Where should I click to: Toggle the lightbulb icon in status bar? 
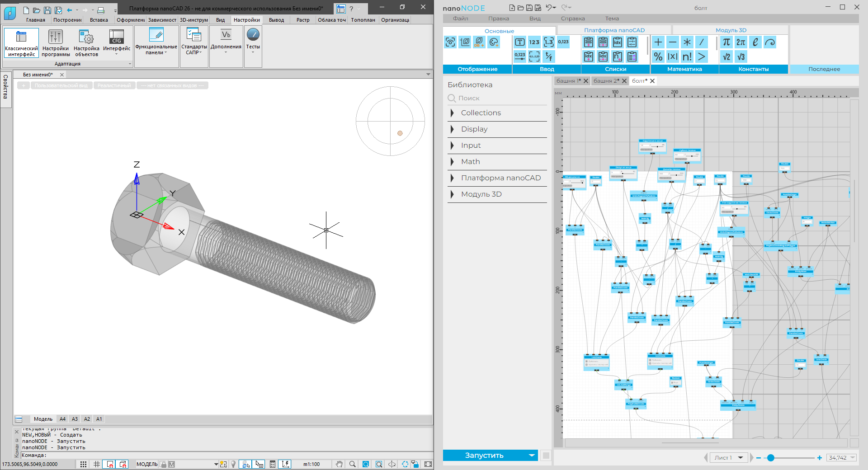pyautogui.click(x=233, y=464)
